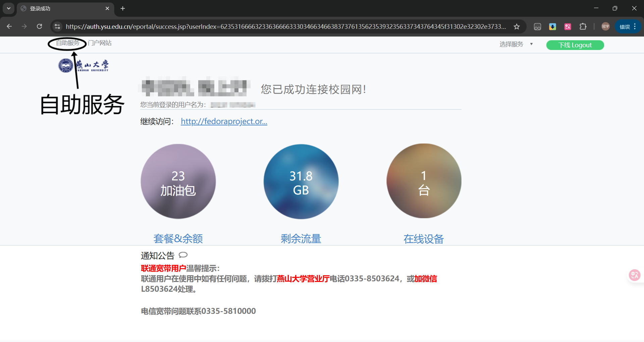Open the 在线设备 link
This screenshot has width=644, height=342.
point(423,239)
